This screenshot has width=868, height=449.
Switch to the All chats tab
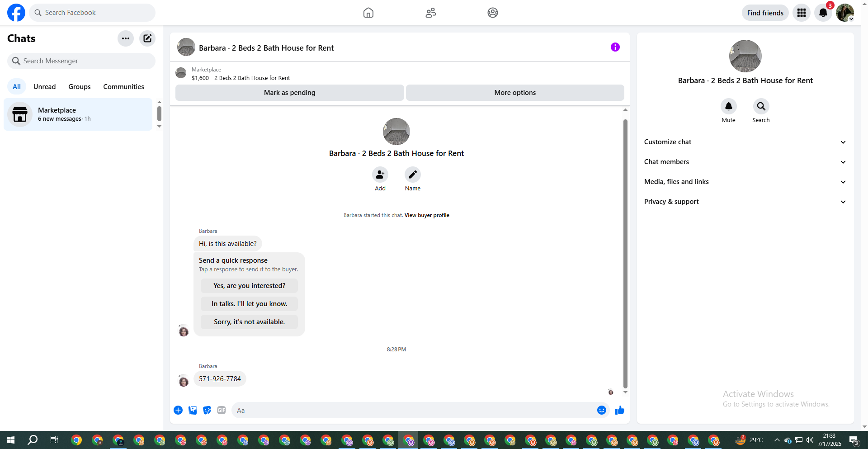click(x=17, y=87)
